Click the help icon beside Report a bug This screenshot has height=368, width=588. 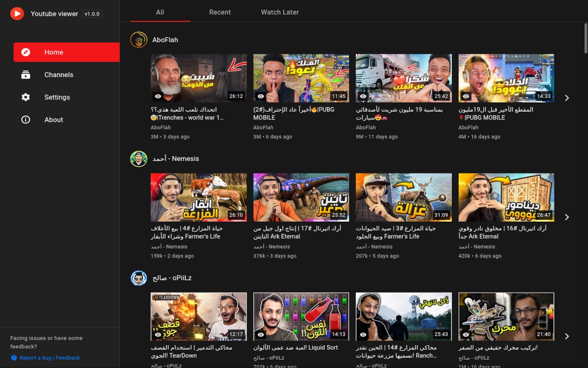point(14,358)
